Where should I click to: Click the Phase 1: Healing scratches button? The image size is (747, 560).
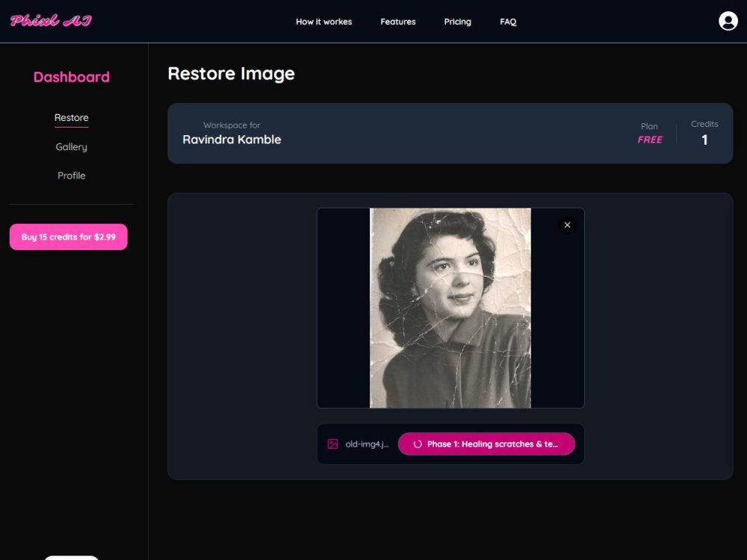[486, 444]
